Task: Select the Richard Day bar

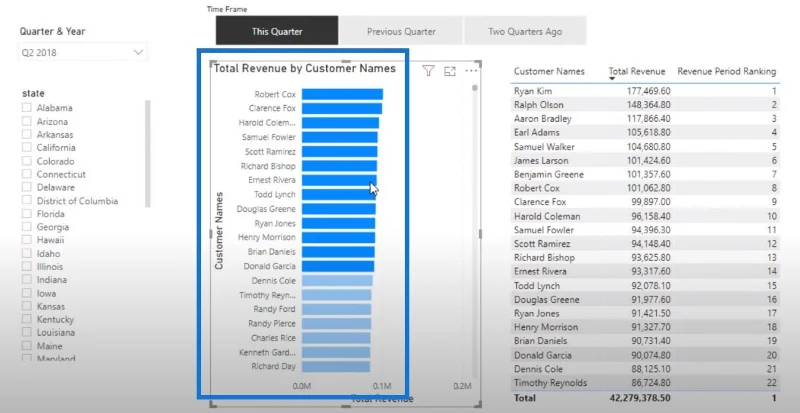Action: pos(336,367)
